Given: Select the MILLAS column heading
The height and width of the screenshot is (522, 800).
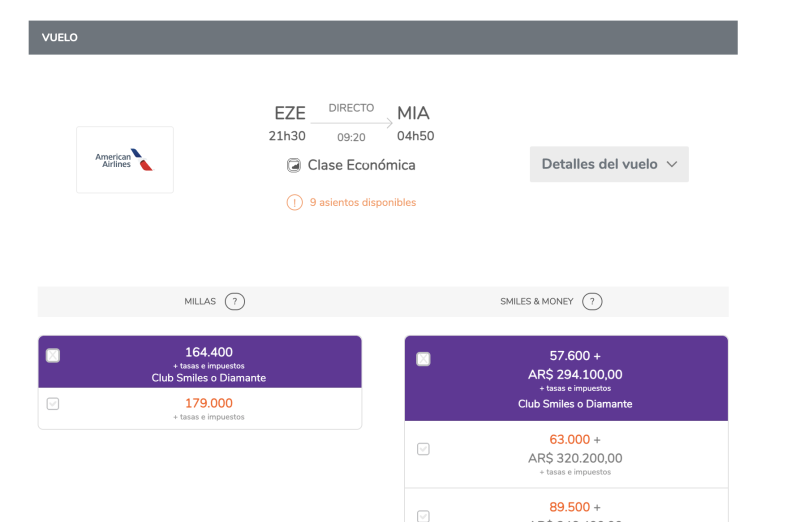Looking at the screenshot, I should click(x=200, y=302).
